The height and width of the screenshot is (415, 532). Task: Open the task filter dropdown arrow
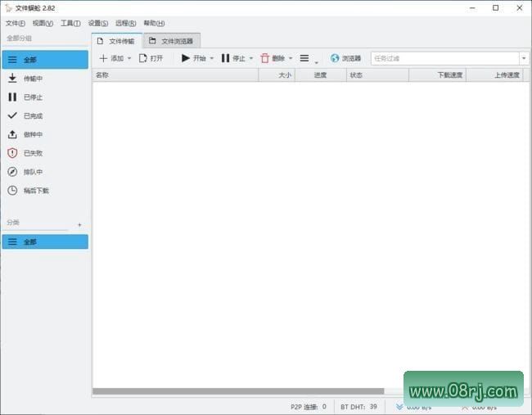[x=524, y=58]
